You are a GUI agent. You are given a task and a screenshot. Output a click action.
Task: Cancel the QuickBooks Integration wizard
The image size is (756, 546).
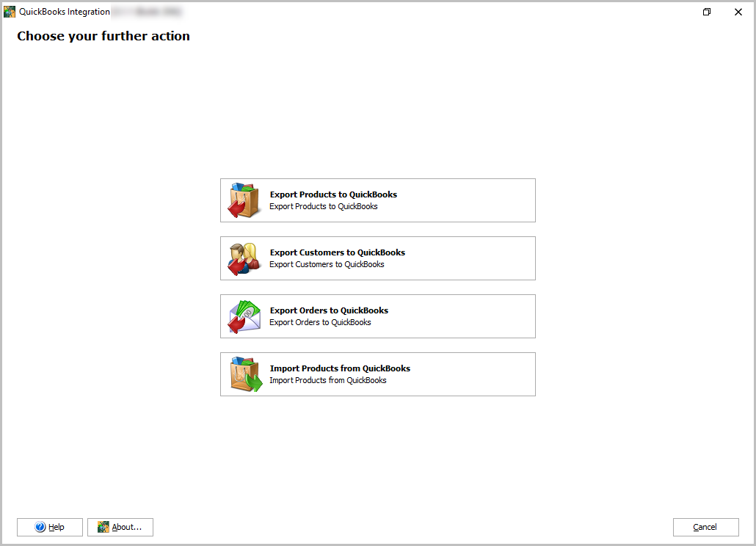(705, 527)
